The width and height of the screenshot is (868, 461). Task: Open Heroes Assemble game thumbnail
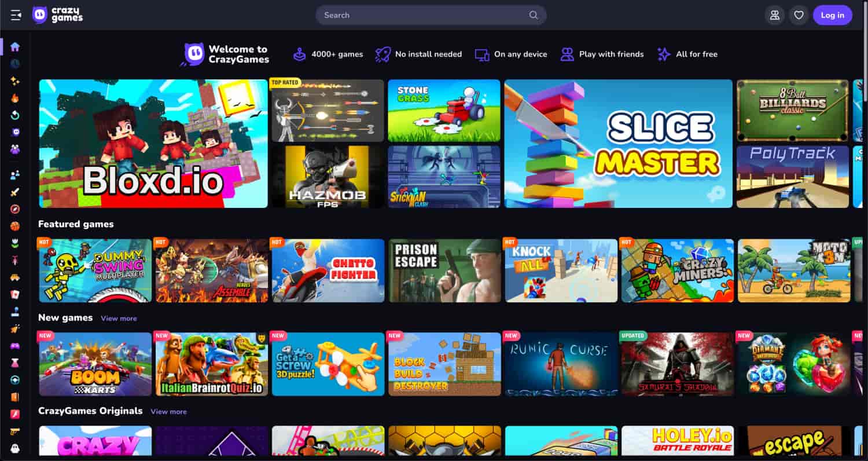[x=212, y=270]
